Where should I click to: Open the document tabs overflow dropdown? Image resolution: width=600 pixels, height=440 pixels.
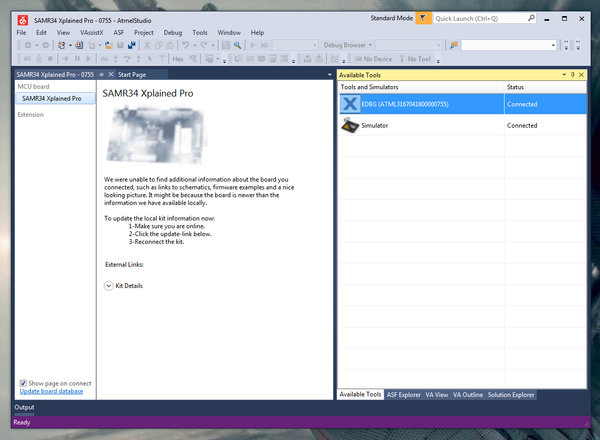tap(329, 75)
